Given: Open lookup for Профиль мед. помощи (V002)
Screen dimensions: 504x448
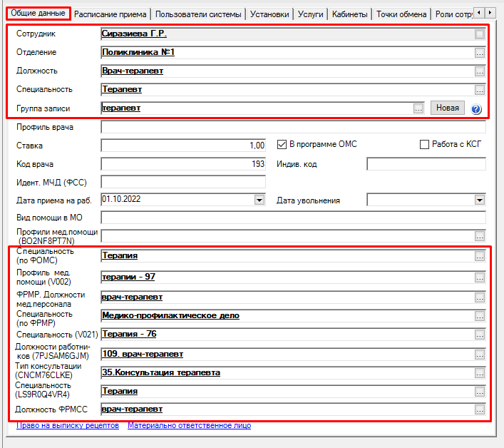Looking at the screenshot, I should pyautogui.click(x=480, y=278).
